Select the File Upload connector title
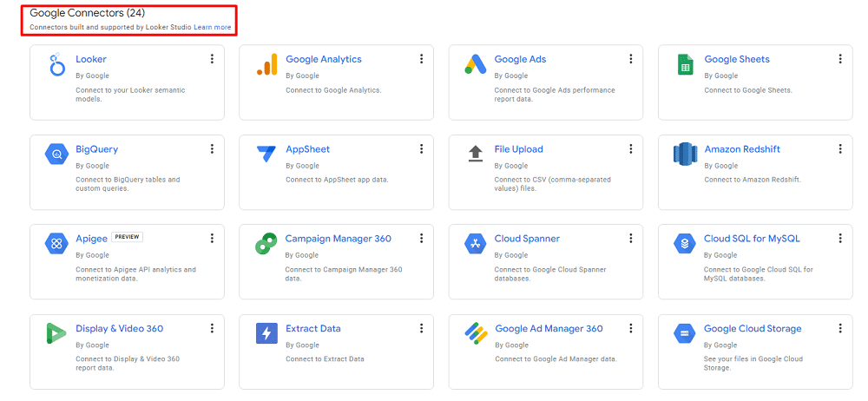The height and width of the screenshot is (401, 868). pyautogui.click(x=519, y=149)
